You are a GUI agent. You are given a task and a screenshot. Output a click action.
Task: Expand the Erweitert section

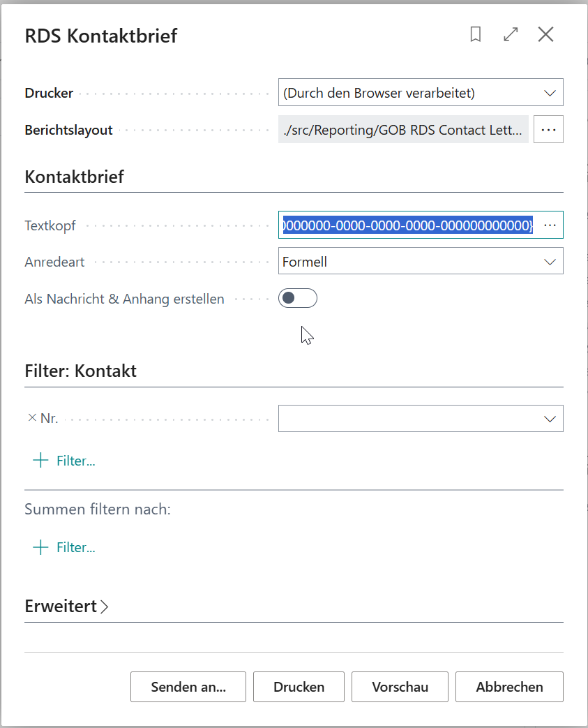(x=67, y=606)
